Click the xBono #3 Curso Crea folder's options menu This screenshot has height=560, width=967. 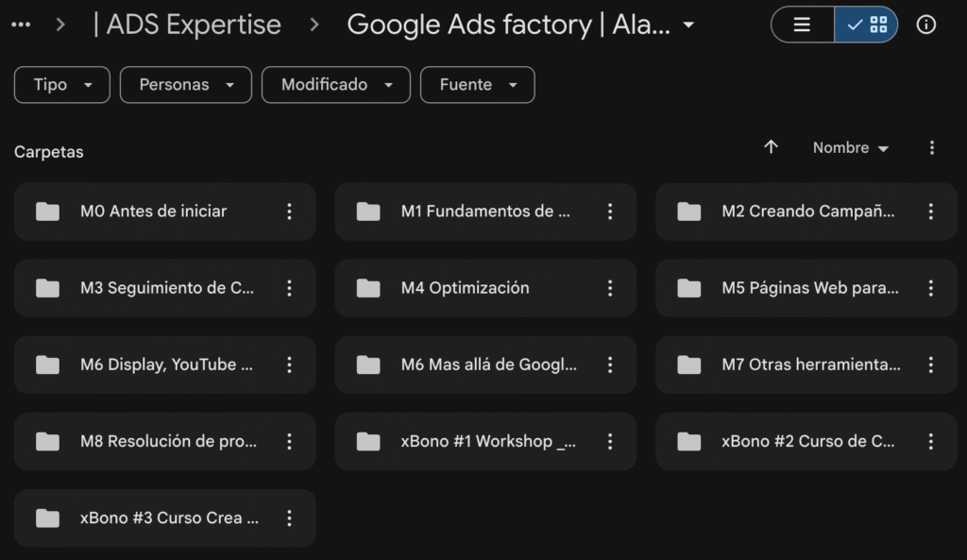tap(289, 518)
